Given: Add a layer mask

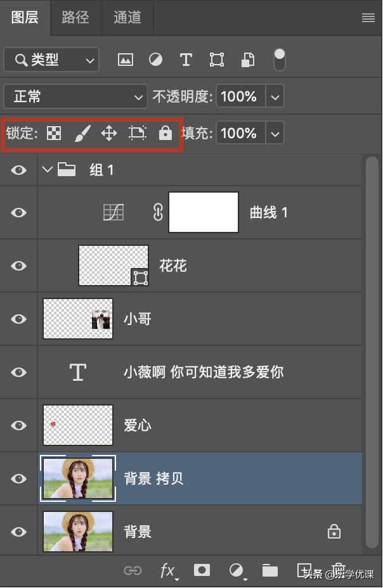Looking at the screenshot, I should tap(202, 570).
